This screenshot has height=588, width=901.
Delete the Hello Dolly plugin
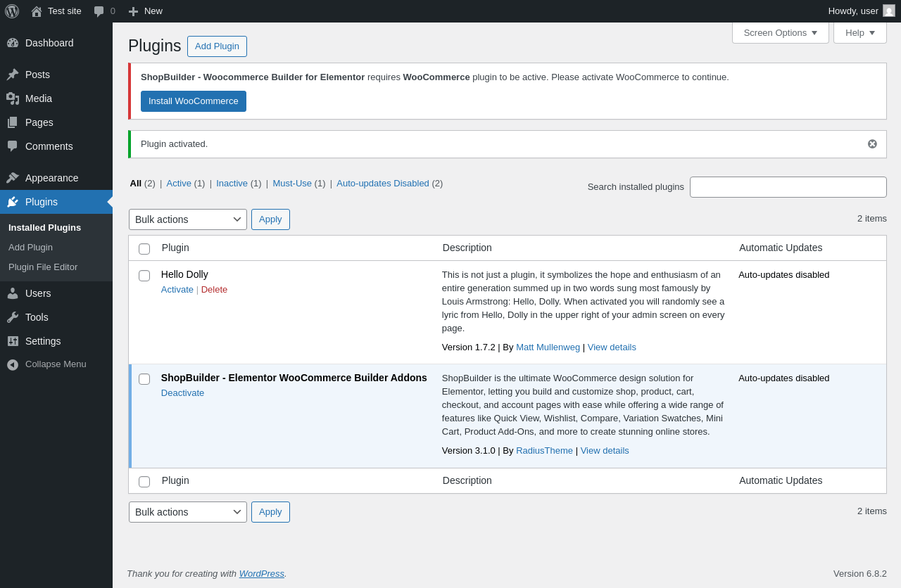[x=214, y=289]
